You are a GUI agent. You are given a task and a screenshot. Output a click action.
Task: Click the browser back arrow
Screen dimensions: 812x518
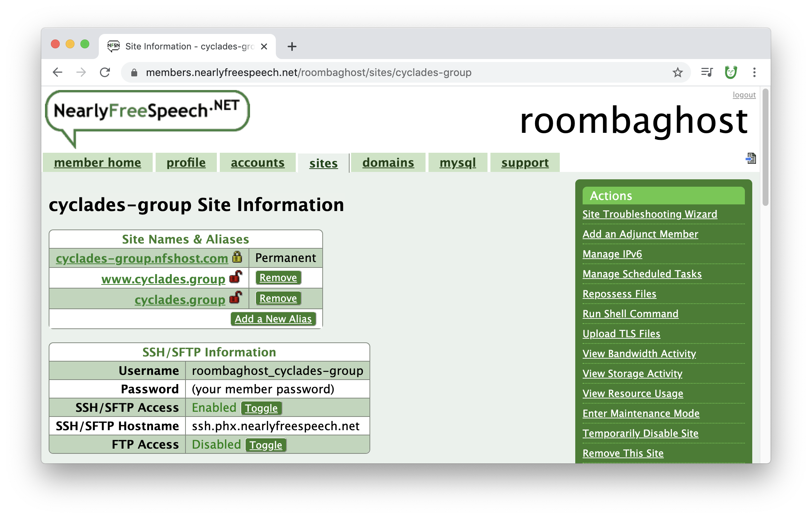58,72
